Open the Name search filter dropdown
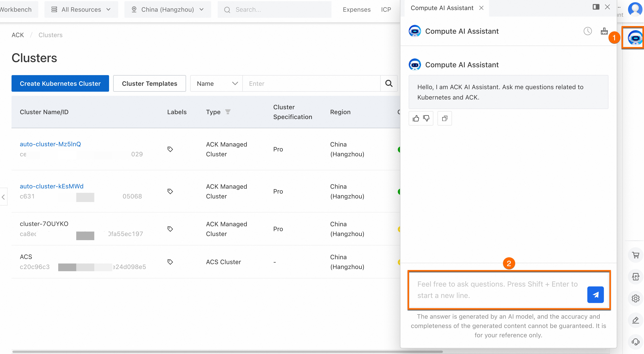644x354 pixels. click(216, 84)
